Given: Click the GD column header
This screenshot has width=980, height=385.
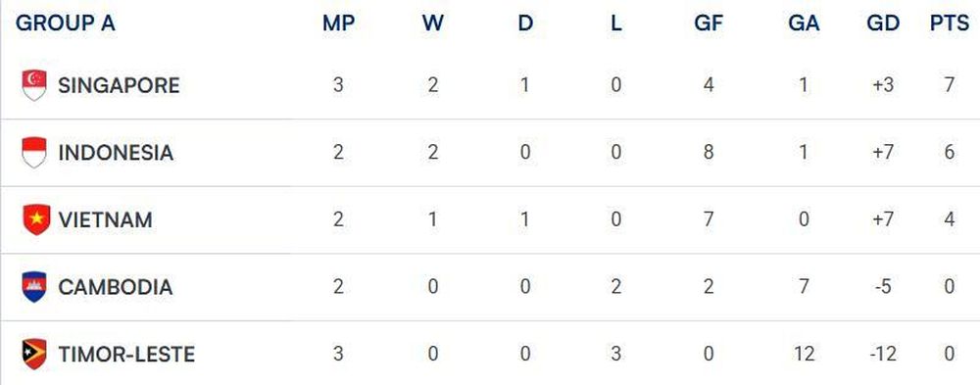Looking at the screenshot, I should coord(883,24).
